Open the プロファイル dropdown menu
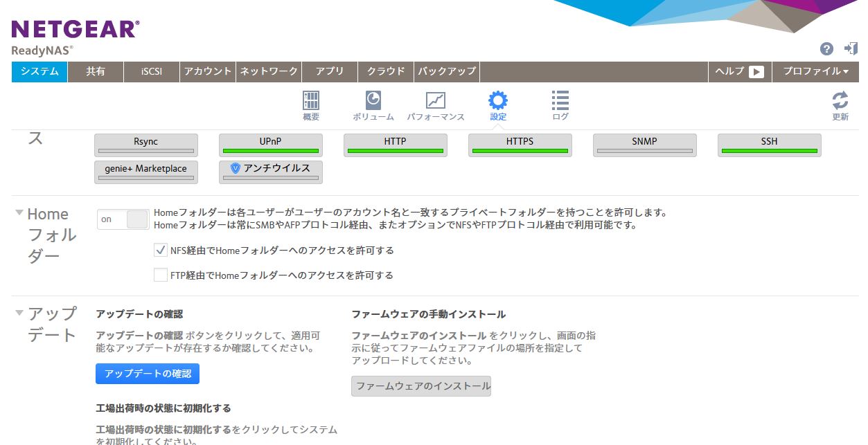This screenshot has width=868, height=445. 815,71
